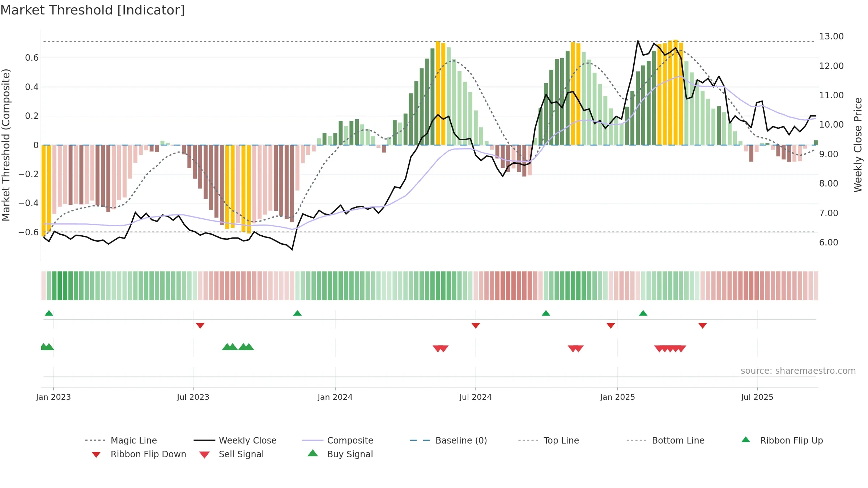The height and width of the screenshot is (488, 868).
Task: Click the Jan 2024 axis label
Action: [335, 397]
